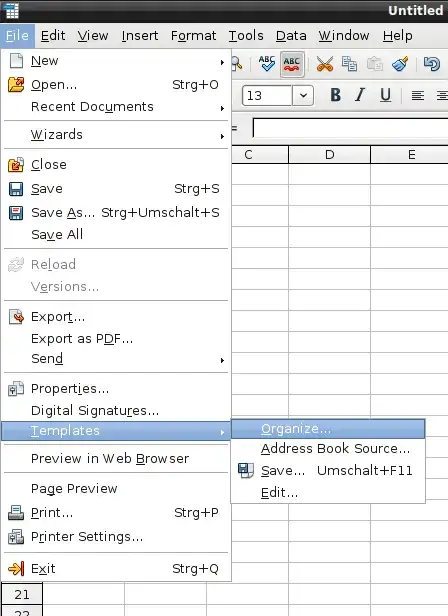Screen dimensions: 448x616
Task: Click the Paste clipboard icon
Action: (x=375, y=64)
